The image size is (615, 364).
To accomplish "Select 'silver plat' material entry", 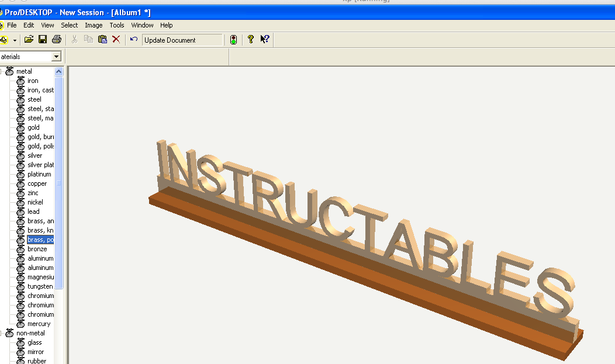I will point(40,165).
